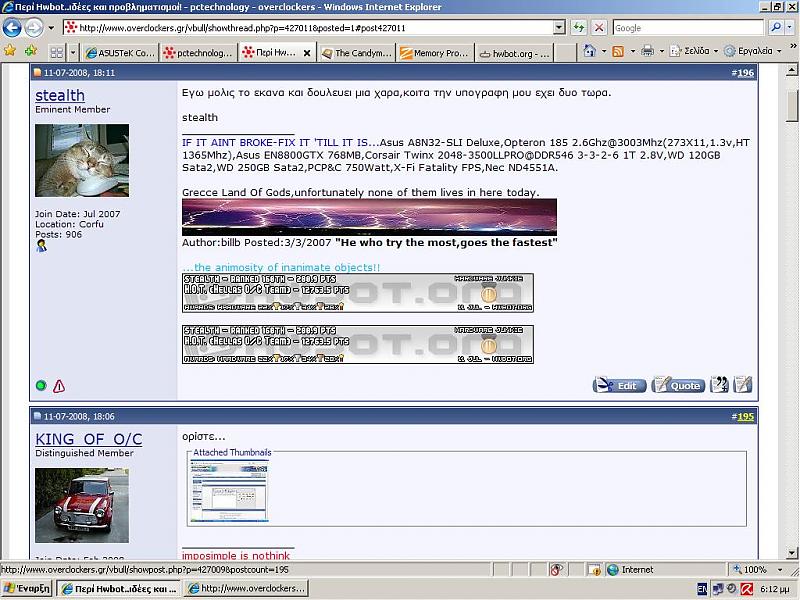Click the post 196 status icon beside date
This screenshot has width=800, height=600.
37,72
